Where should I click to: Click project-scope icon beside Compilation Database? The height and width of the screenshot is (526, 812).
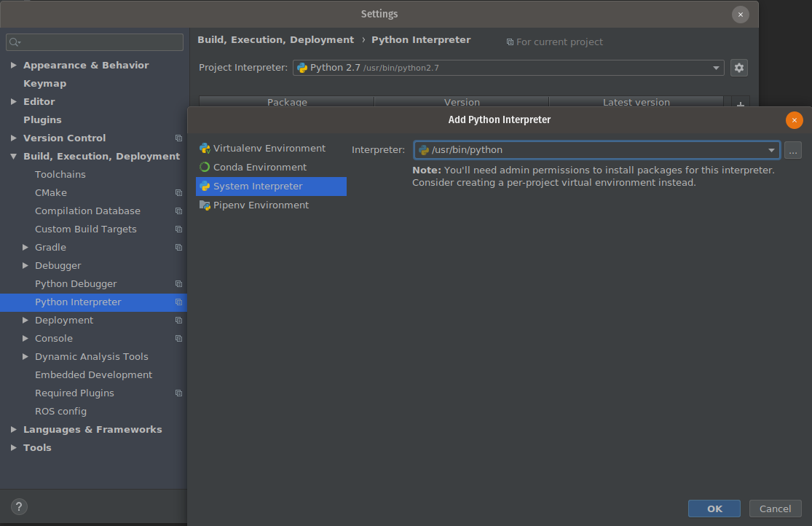pyautogui.click(x=178, y=211)
